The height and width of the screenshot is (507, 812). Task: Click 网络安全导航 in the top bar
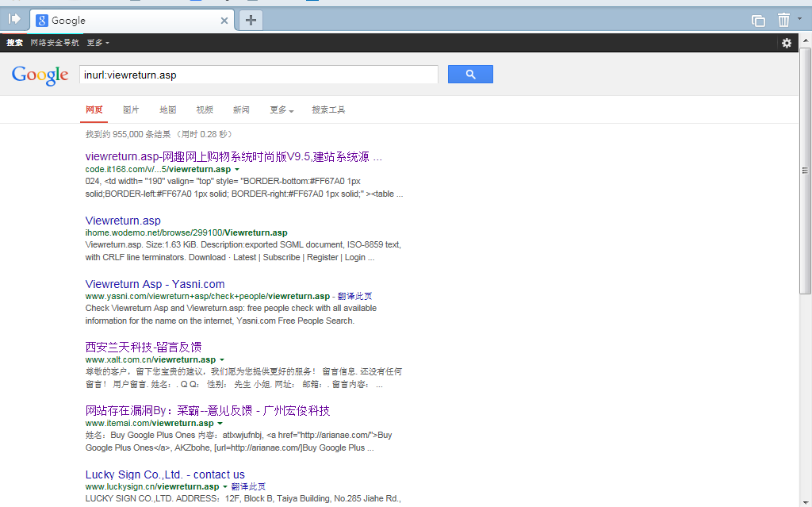tap(55, 43)
